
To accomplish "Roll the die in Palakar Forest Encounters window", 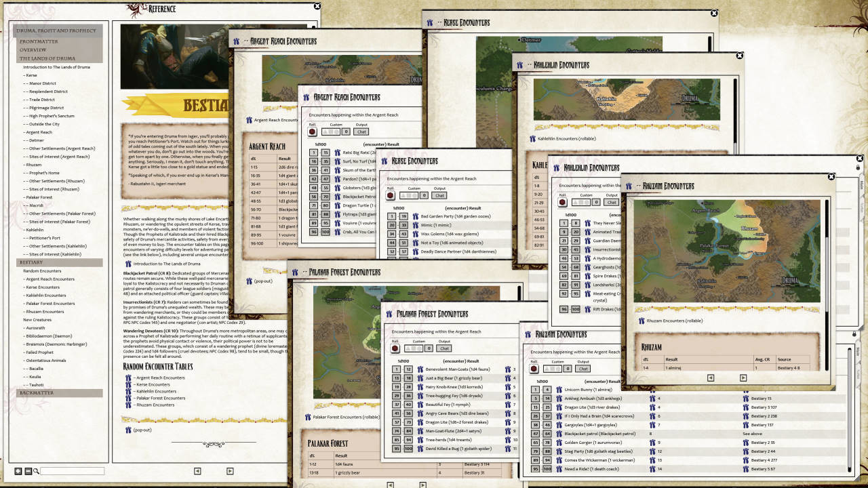I will click(x=395, y=348).
